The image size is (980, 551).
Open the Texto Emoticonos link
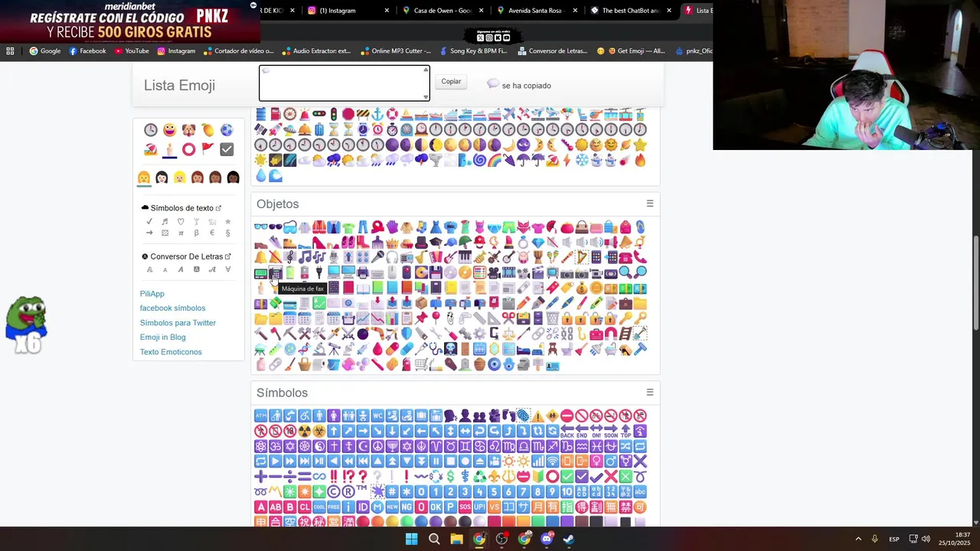pos(171,352)
